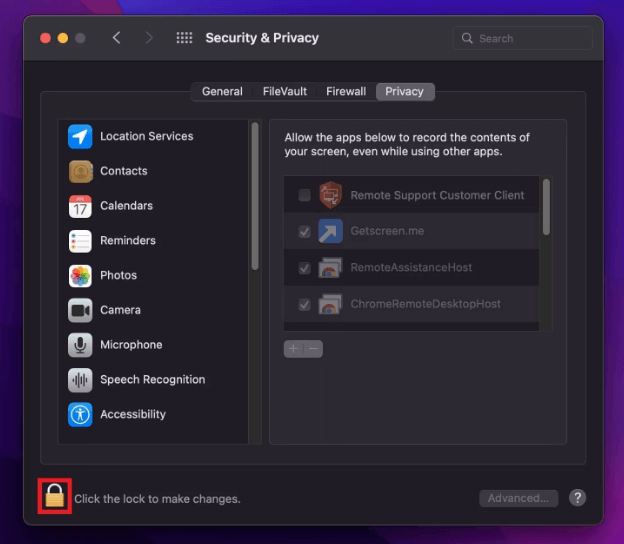This screenshot has width=624, height=544.
Task: Click the Search field
Action: coord(523,38)
